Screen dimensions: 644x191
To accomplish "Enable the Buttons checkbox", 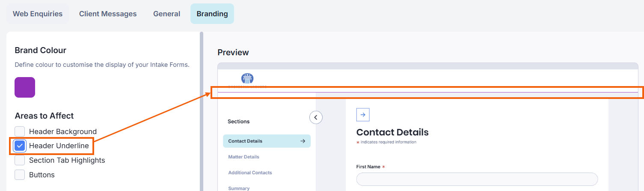I will tap(20, 175).
